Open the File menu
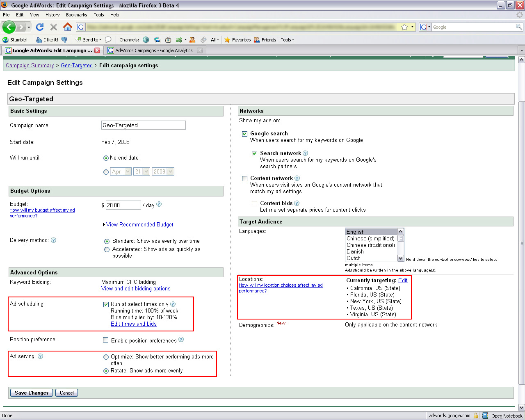Viewport: 525px width, 420px height. 6,15
